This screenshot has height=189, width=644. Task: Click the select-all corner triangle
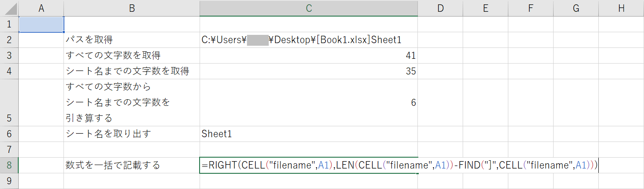point(9,8)
